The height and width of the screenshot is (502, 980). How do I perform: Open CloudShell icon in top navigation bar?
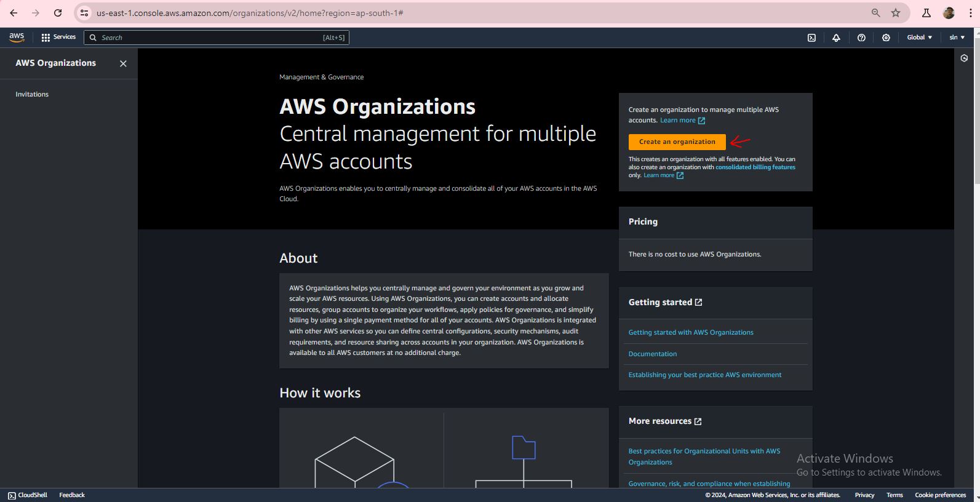click(811, 38)
